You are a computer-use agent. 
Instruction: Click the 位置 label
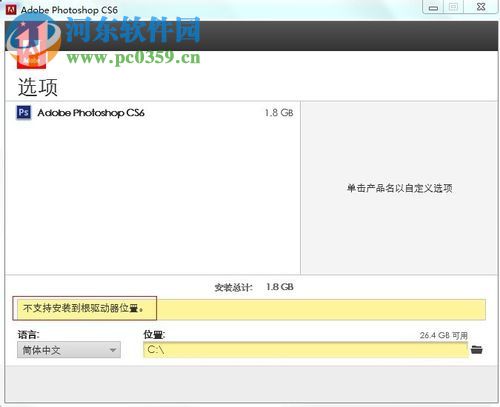click(x=154, y=334)
